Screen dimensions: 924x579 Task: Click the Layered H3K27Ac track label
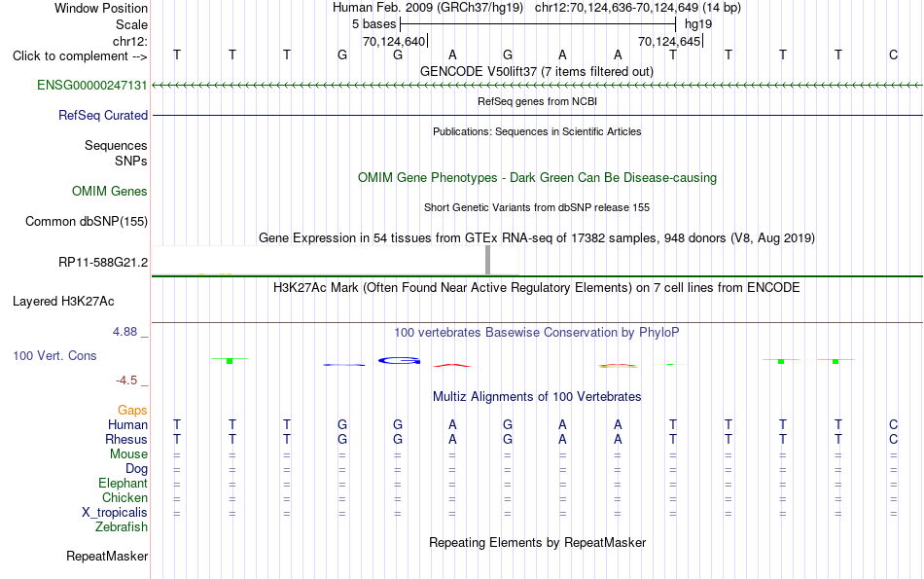pos(63,302)
